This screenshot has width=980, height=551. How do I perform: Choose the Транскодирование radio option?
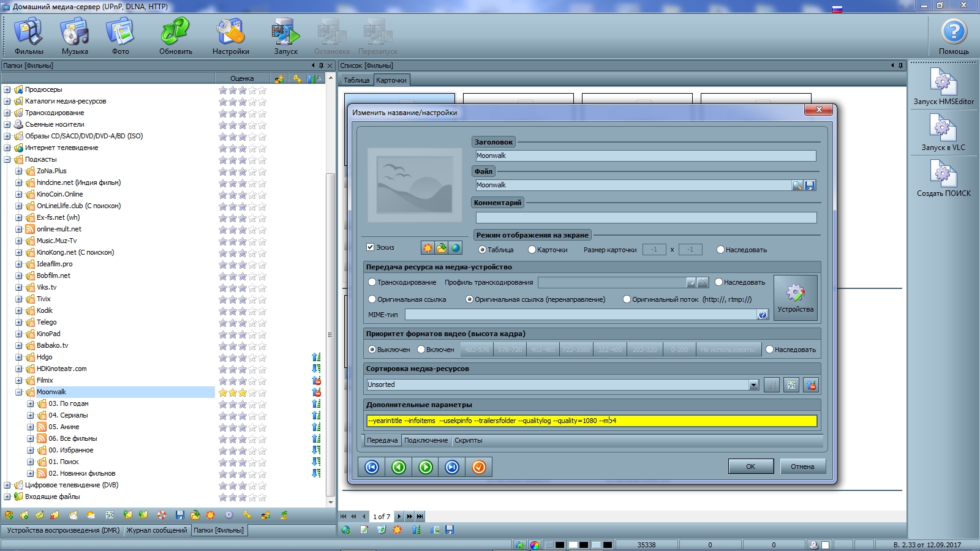click(372, 282)
